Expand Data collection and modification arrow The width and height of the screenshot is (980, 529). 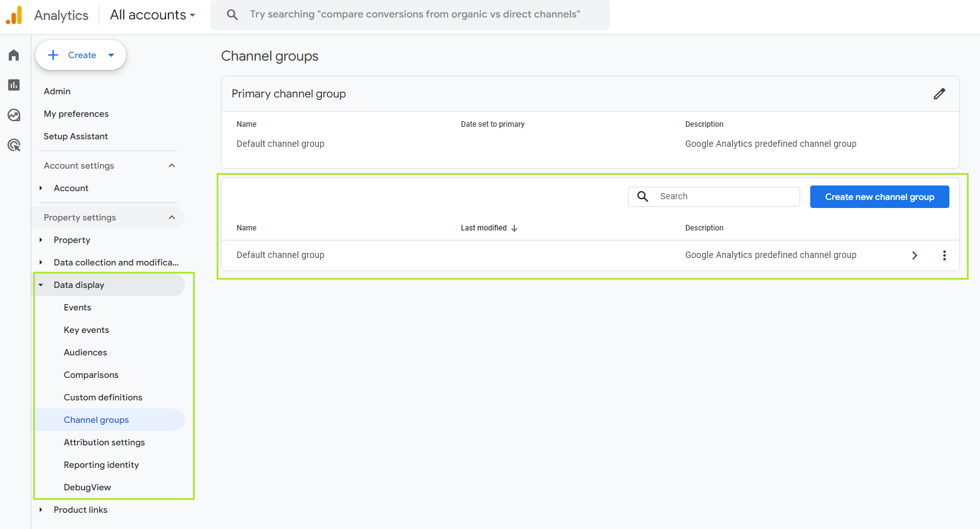[41, 262]
